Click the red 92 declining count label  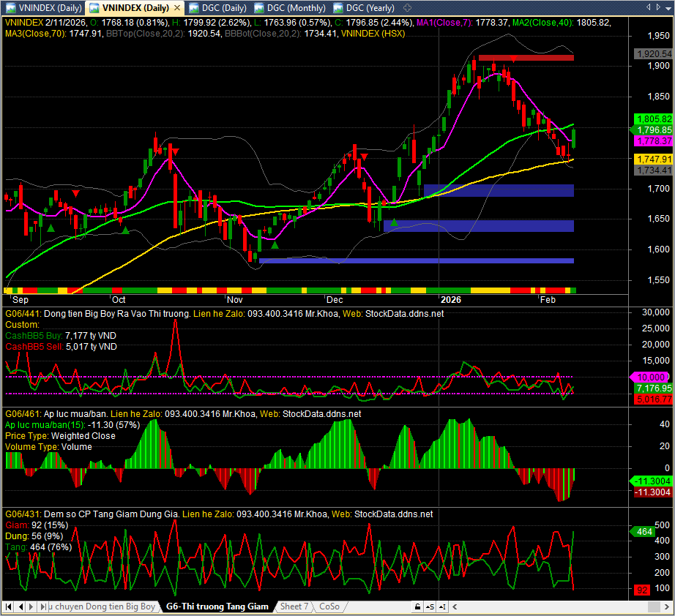coord(642,590)
